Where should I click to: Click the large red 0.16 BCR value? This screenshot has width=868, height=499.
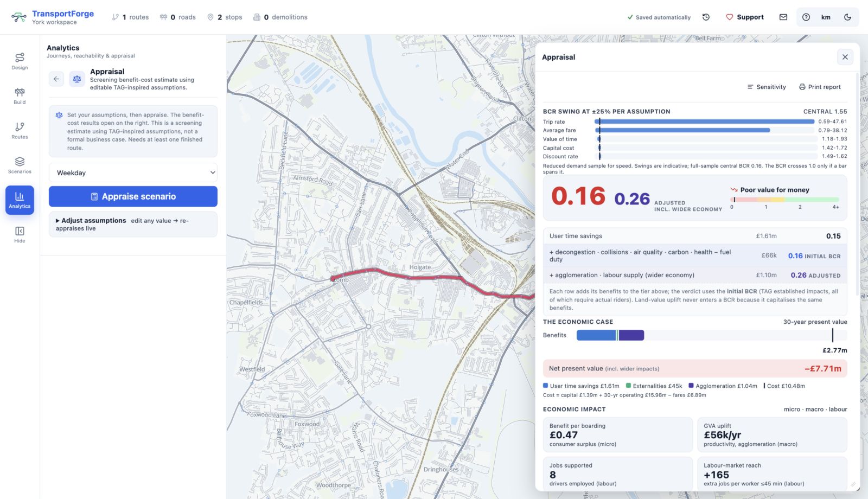[x=578, y=196]
